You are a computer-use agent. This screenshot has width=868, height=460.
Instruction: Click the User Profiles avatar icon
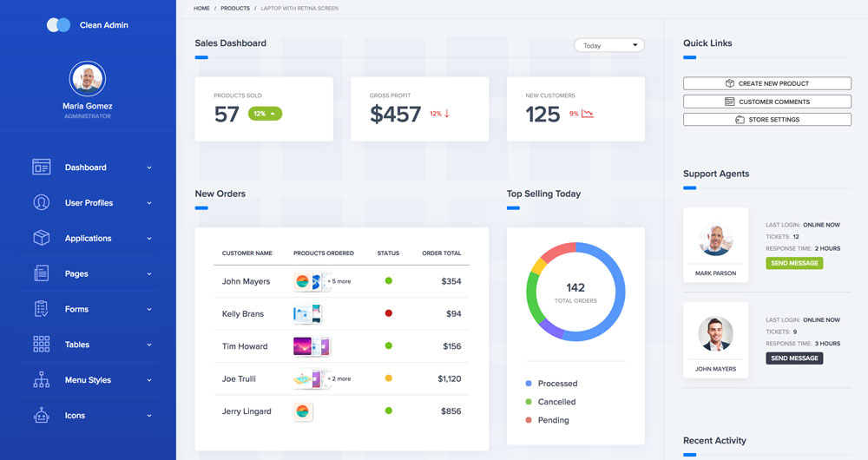coord(41,203)
